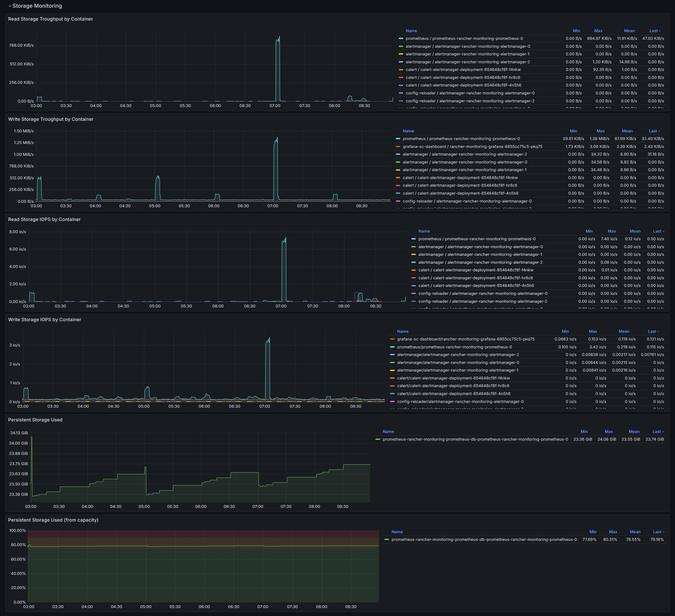Viewport: 675px width, 616px height.
Task: Click the config-reloader alertmanager-0 purple icon in the Read IOPS legend
Action: coord(413,293)
